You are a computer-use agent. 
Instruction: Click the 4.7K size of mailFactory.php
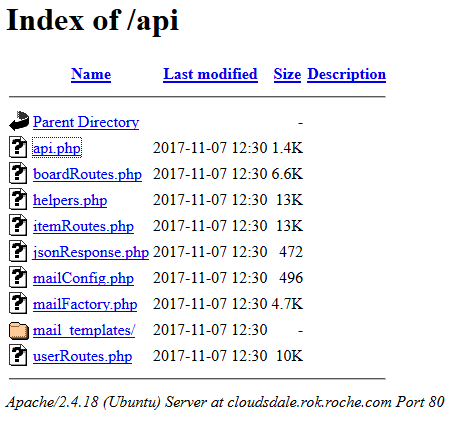point(287,304)
